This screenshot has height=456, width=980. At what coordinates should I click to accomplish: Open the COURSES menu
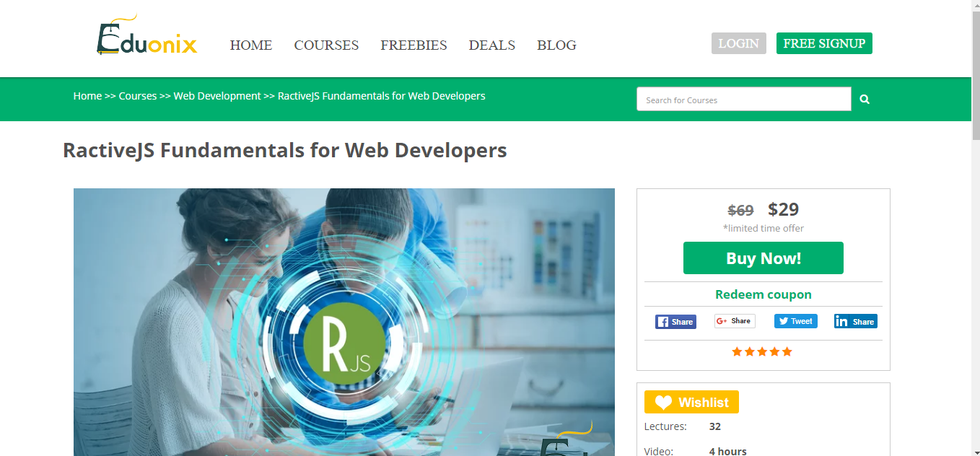pos(326,45)
